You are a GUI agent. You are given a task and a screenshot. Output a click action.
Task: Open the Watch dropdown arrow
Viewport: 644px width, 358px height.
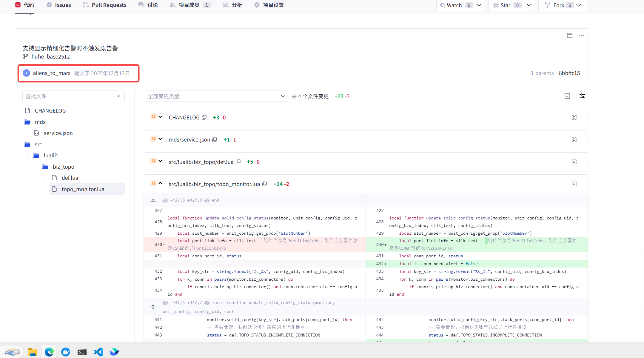[479, 5]
